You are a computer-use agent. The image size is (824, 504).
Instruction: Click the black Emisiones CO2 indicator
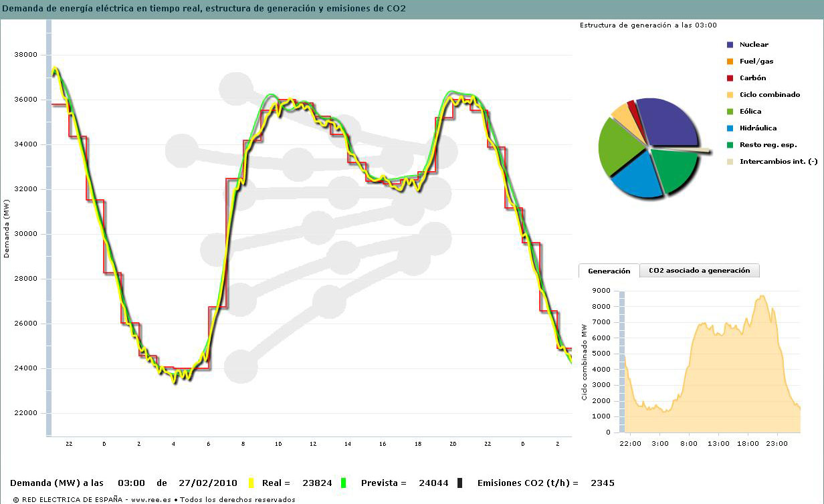coord(460,483)
